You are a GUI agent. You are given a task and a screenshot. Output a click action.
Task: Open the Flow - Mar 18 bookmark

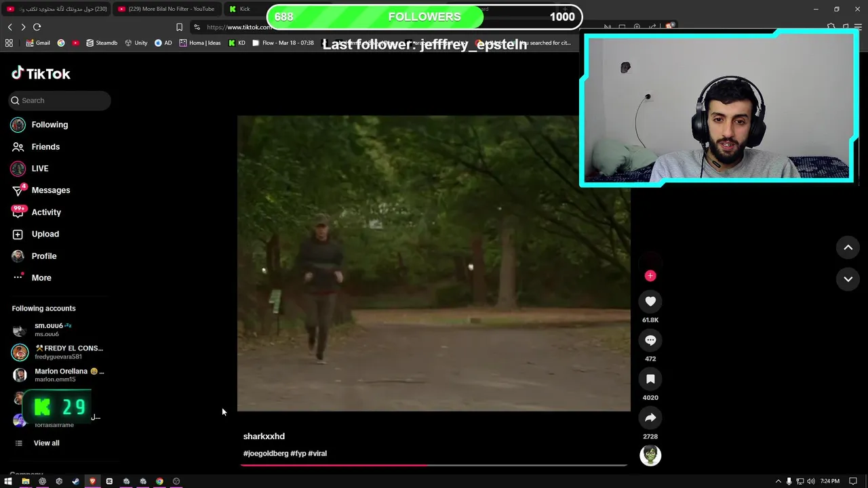pos(283,43)
